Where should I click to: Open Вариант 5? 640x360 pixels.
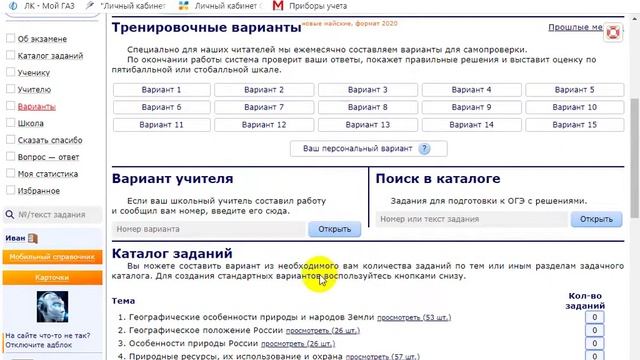coord(575,90)
